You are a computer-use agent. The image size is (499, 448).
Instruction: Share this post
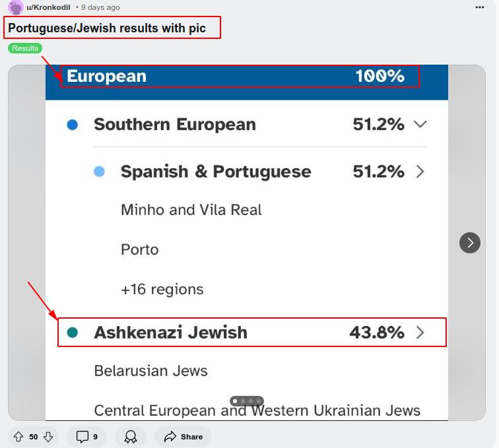pyautogui.click(x=183, y=437)
